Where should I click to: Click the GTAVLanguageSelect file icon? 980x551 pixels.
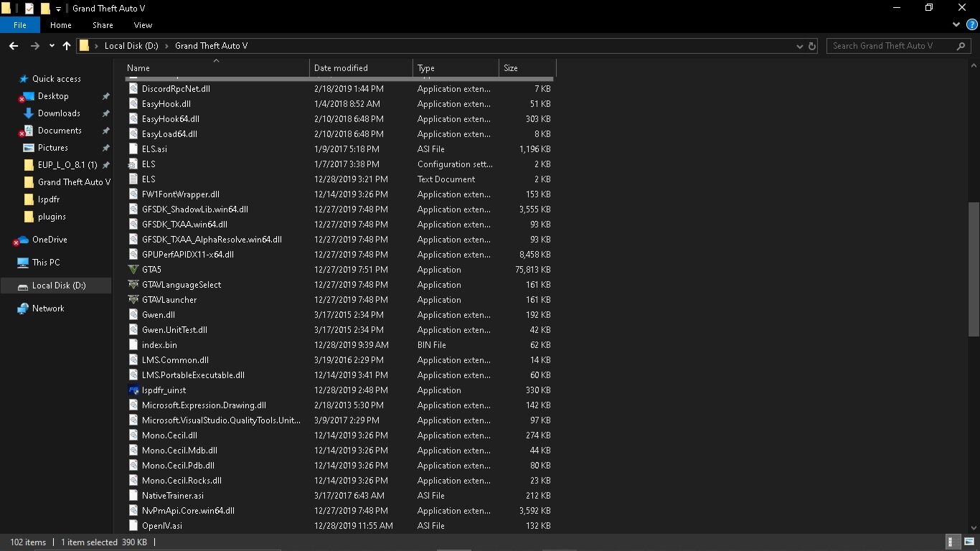tap(133, 285)
